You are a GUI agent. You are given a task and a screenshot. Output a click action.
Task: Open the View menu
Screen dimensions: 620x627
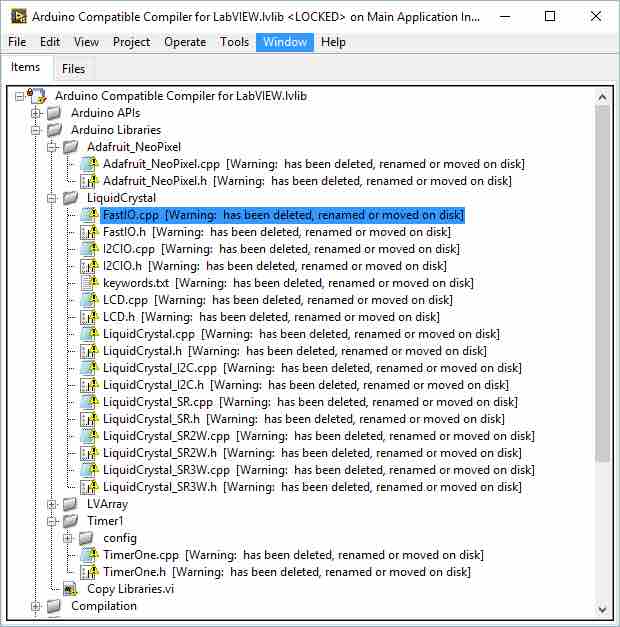86,42
